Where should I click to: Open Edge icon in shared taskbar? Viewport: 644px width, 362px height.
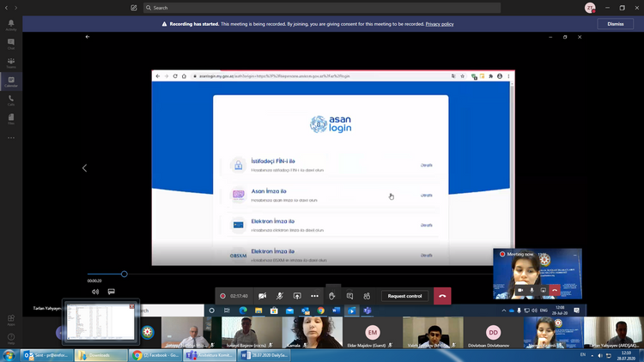[x=243, y=311]
